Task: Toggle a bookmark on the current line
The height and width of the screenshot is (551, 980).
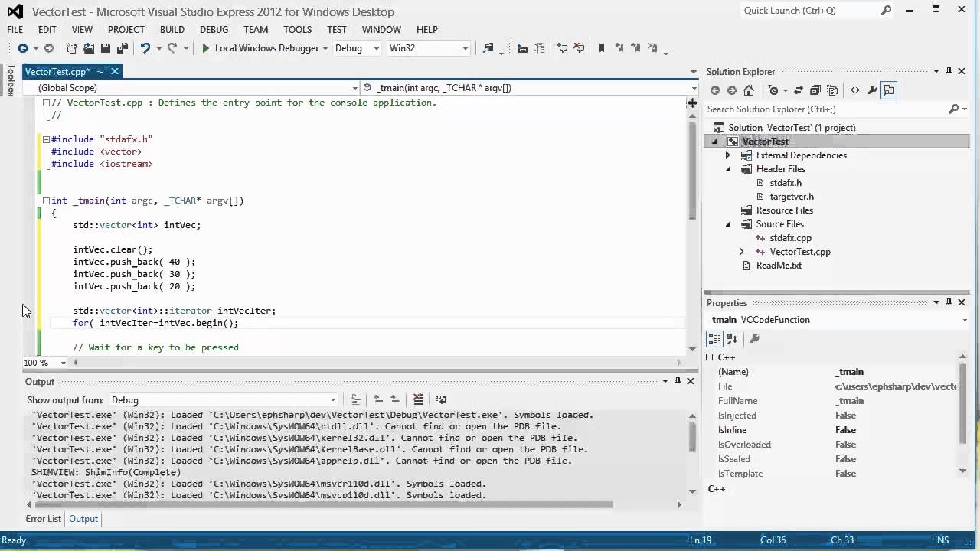Action: click(602, 48)
